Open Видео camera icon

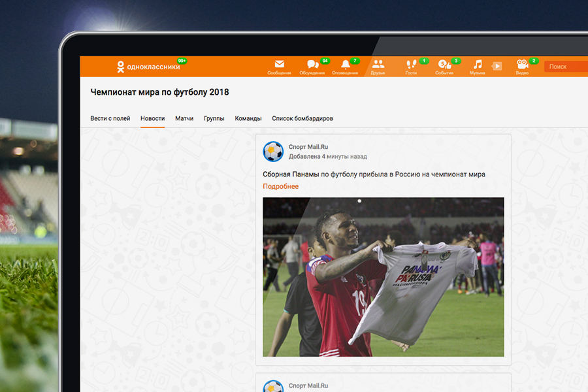pyautogui.click(x=522, y=65)
